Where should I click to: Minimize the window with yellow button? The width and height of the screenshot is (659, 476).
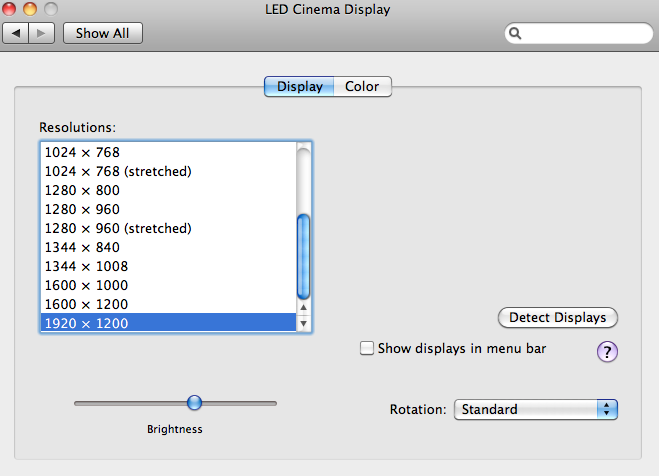point(30,9)
